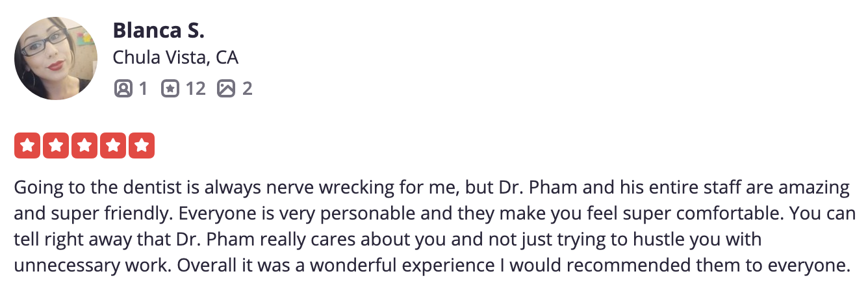The width and height of the screenshot is (868, 291).
Task: Click the photo count number 2
Action: pyautogui.click(x=247, y=88)
